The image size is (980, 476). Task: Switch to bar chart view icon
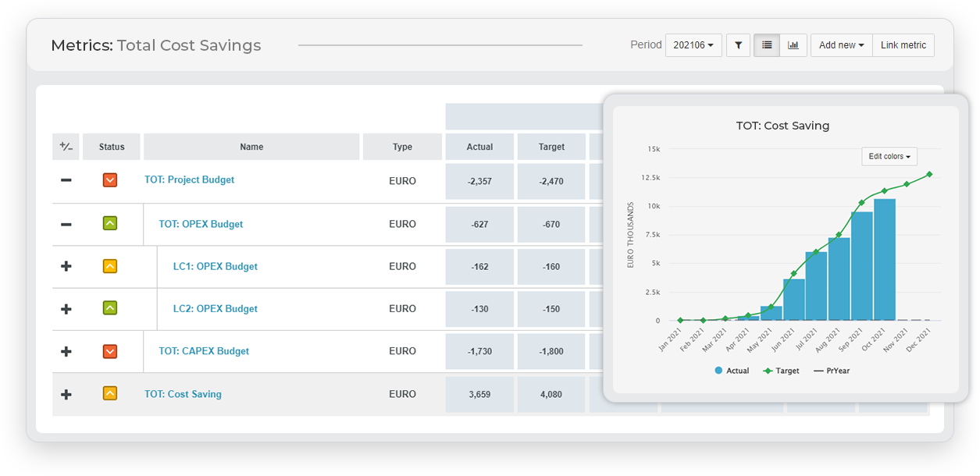point(793,45)
